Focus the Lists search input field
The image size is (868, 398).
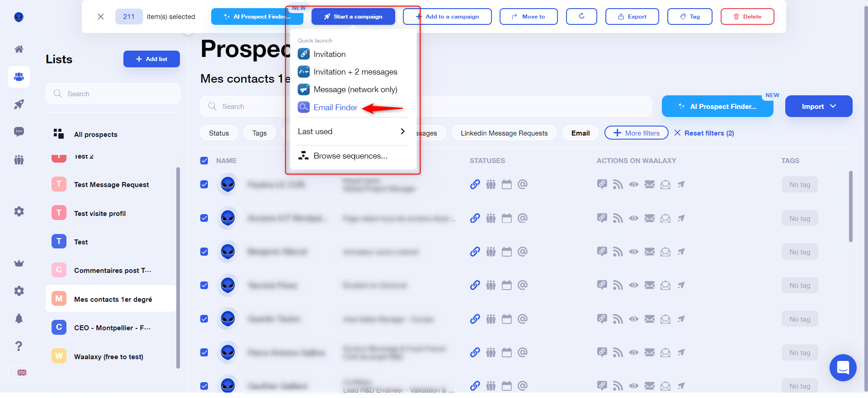pos(113,94)
